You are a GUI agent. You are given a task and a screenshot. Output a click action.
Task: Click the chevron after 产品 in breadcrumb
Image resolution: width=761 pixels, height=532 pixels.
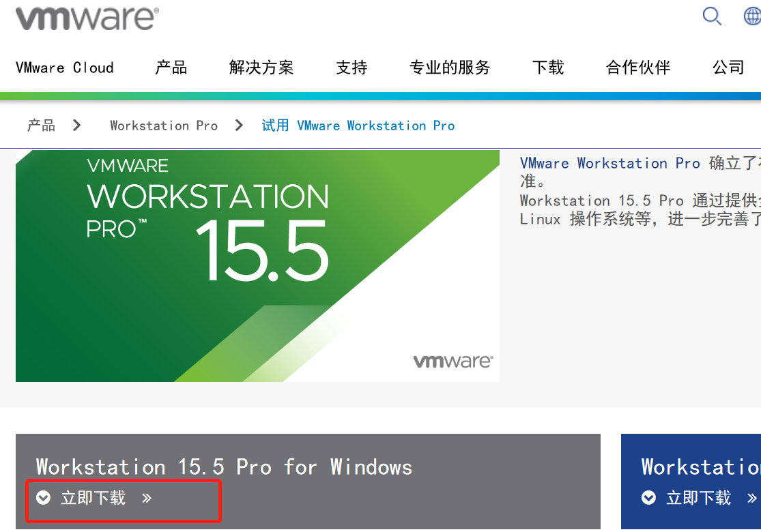(76, 125)
